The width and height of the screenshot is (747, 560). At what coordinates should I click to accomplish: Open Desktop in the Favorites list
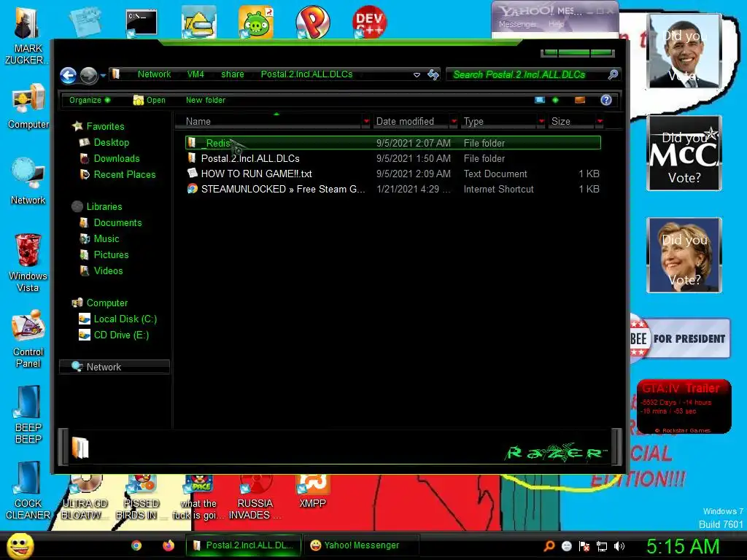pos(104,142)
